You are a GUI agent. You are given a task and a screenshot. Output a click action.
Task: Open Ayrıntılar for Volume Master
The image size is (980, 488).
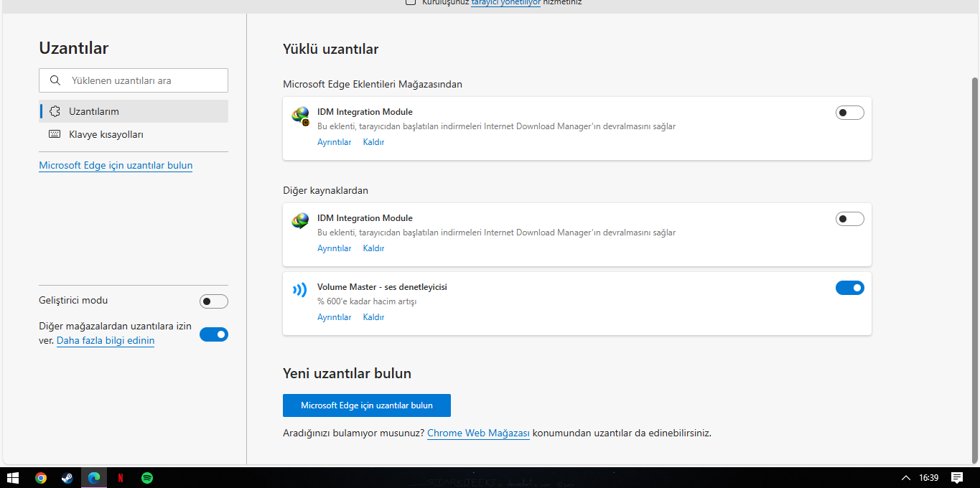[335, 317]
